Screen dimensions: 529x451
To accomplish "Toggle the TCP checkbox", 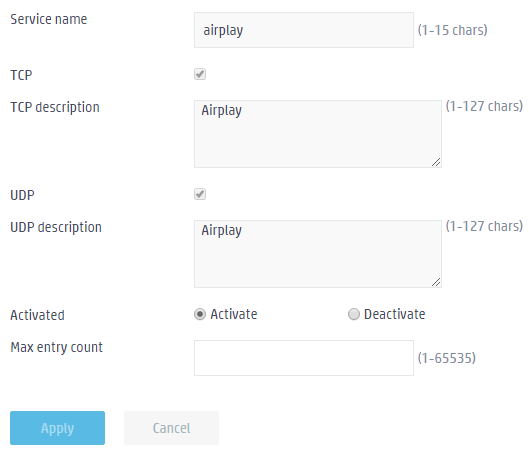I will [x=200, y=74].
